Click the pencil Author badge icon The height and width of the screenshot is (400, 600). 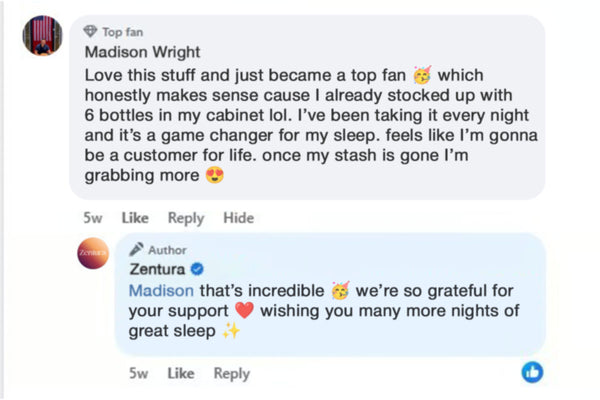coord(137,249)
